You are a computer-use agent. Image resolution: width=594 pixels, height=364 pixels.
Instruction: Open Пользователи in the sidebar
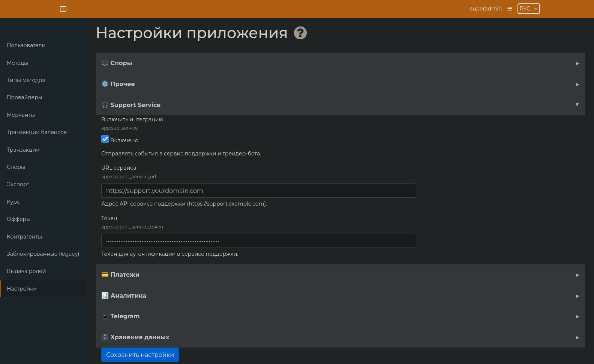pyautogui.click(x=26, y=45)
